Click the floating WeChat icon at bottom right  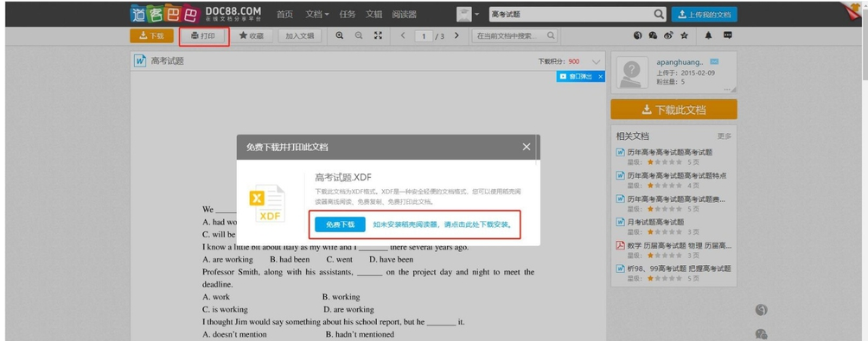point(761,334)
